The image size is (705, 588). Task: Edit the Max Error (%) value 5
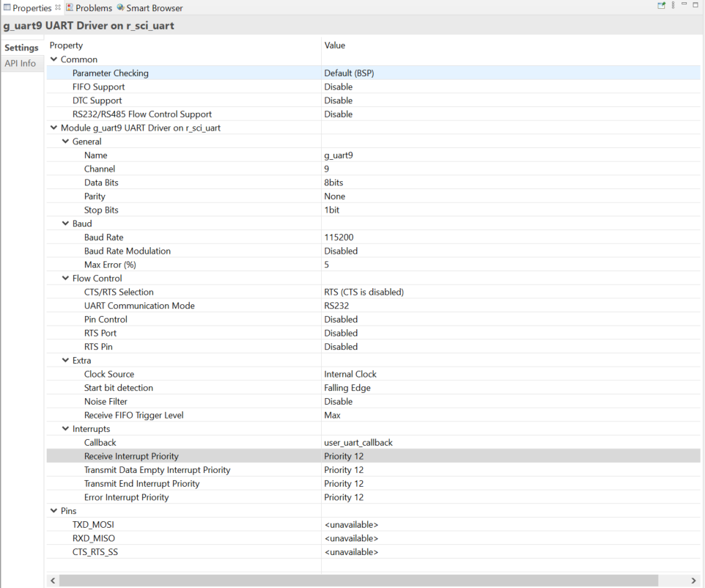[326, 265]
